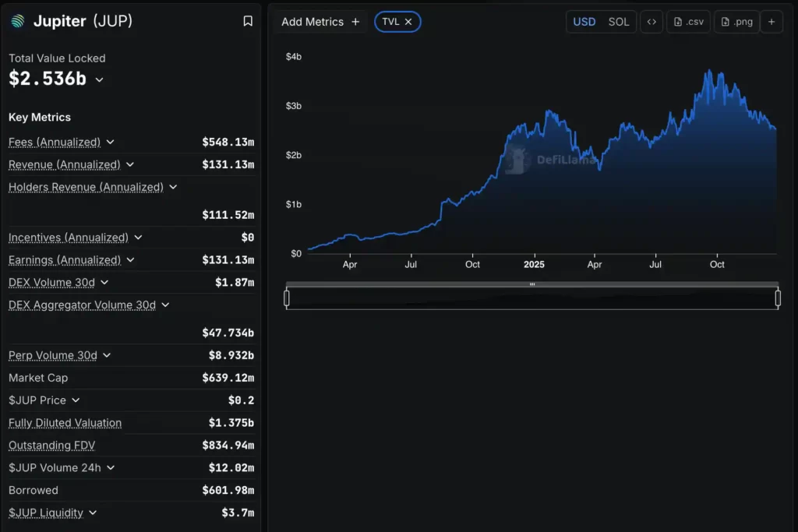The height and width of the screenshot is (532, 798).
Task: Open the $JUP Price dropdown
Action: click(76, 400)
